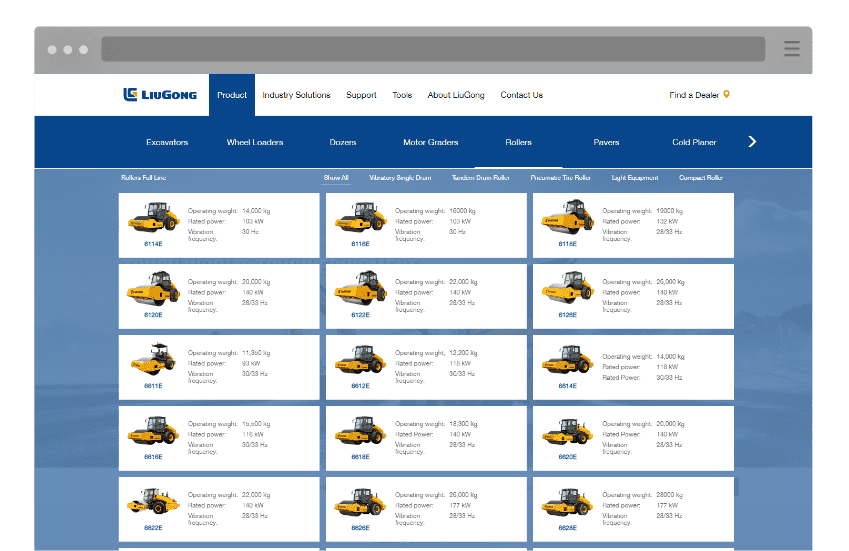Click the 11,350 kg weight value

[x=256, y=353]
